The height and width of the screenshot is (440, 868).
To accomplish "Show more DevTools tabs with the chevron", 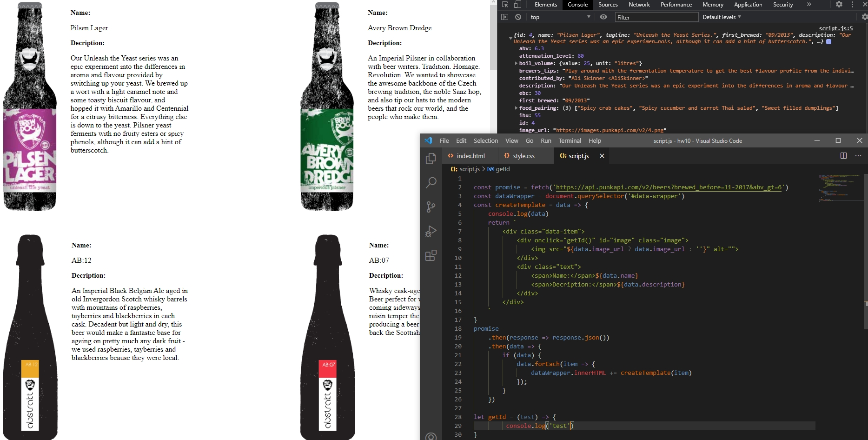I will pyautogui.click(x=809, y=5).
